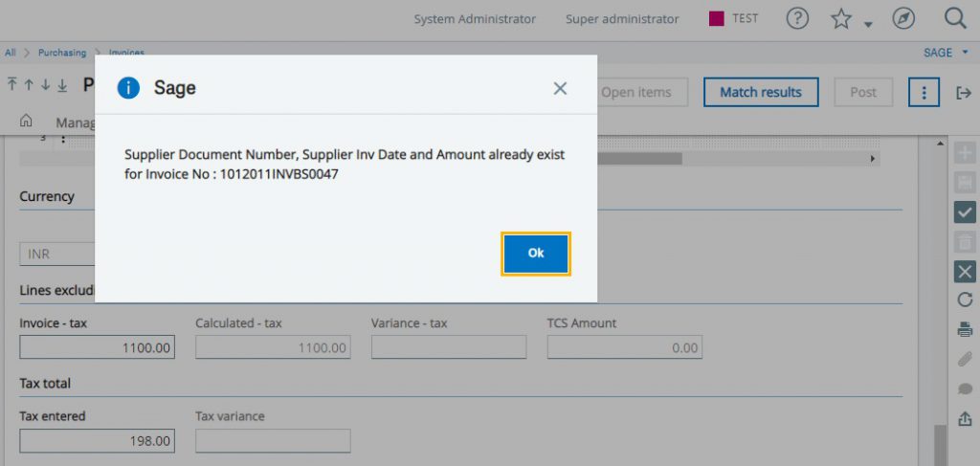Open the three-dot more actions menu
The height and width of the screenshot is (466, 980).
[924, 93]
